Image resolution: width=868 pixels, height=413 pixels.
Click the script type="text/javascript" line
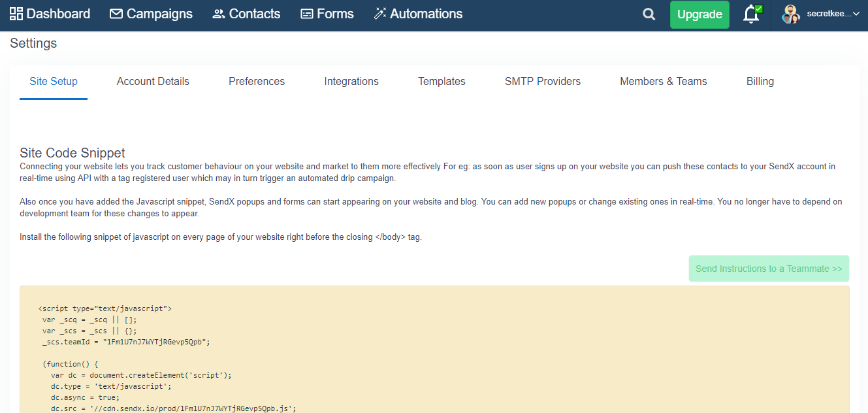(x=105, y=308)
